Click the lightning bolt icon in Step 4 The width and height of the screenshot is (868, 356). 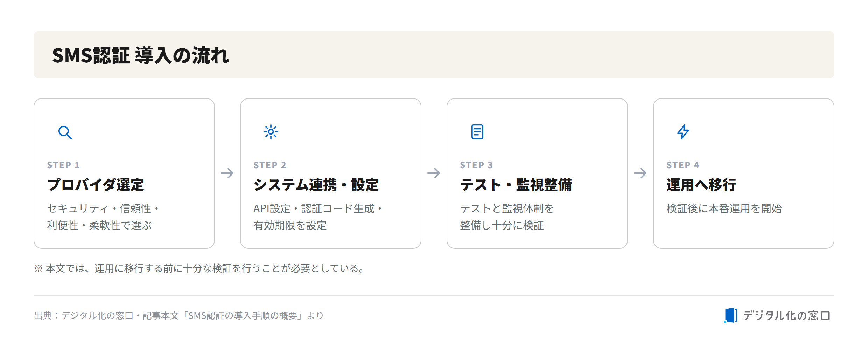[x=683, y=132]
